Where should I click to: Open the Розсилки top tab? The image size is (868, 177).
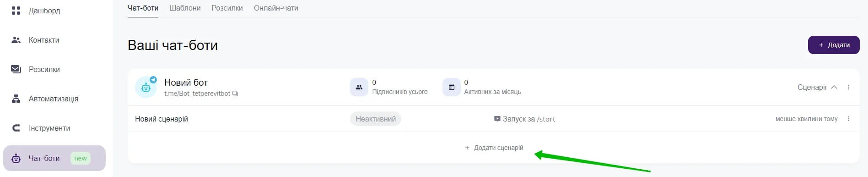click(x=227, y=8)
